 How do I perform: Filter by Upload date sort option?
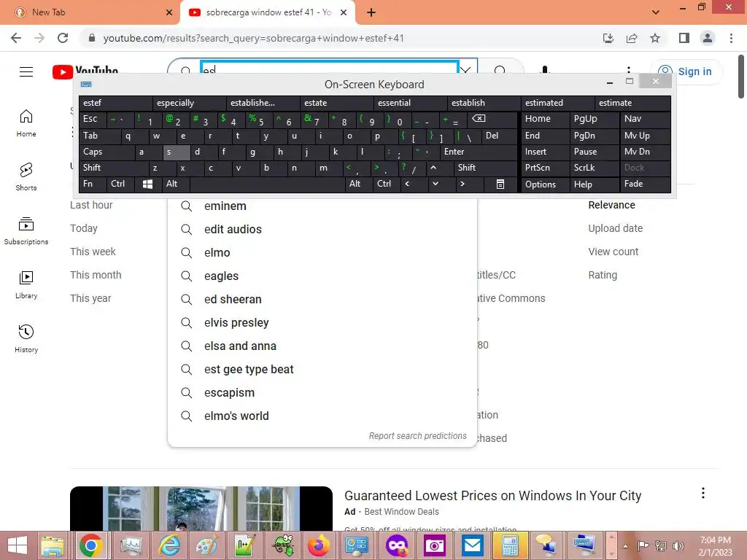[615, 228]
